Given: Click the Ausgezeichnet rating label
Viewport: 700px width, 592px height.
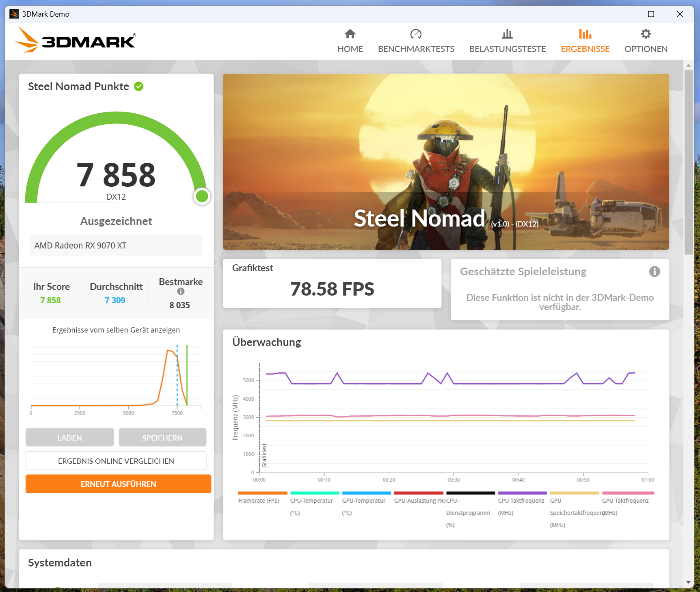Looking at the screenshot, I should point(116,221).
